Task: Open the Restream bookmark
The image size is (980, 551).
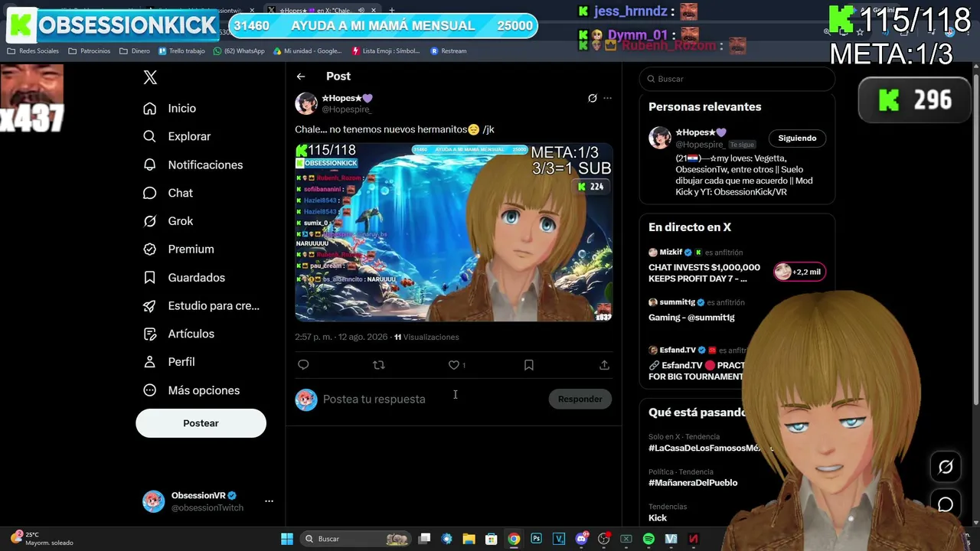Action: point(449,51)
